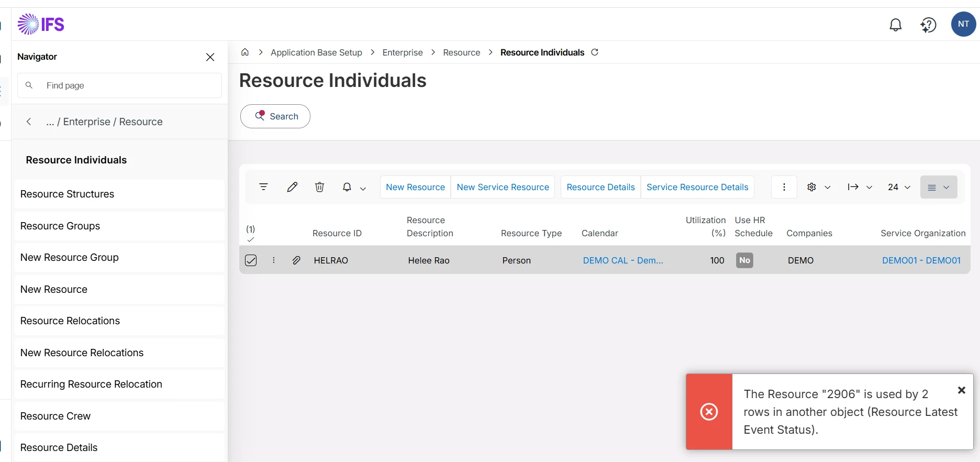980x462 pixels.
Task: Go to Resource breadcrumb
Action: click(x=461, y=52)
